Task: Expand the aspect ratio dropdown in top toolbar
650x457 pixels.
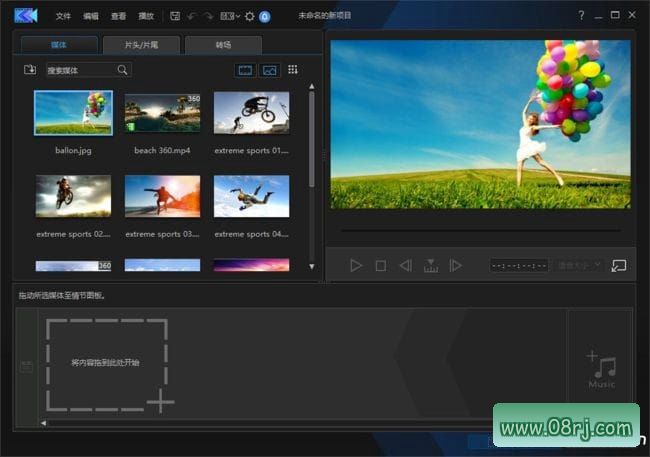Action: (x=230, y=16)
